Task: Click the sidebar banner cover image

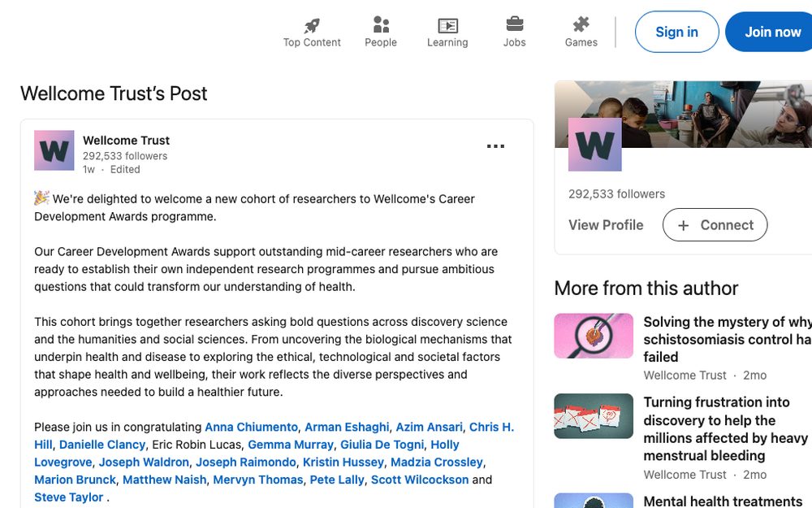Action: tap(684, 114)
